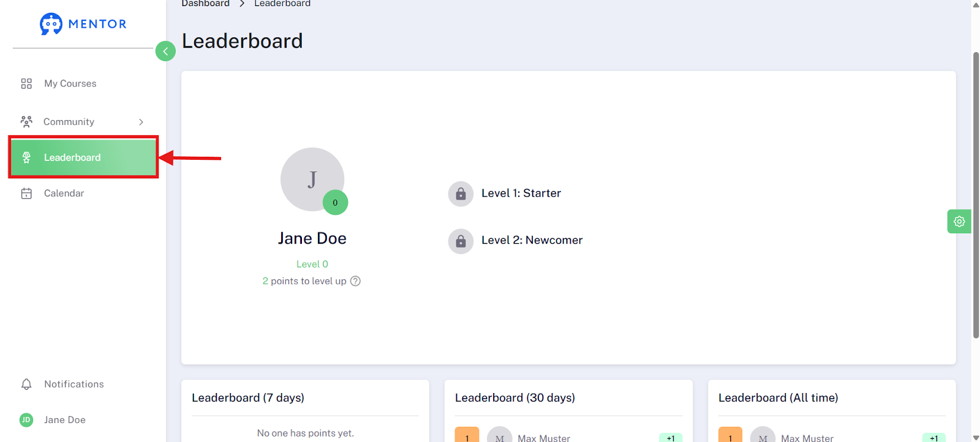
Task: Click the Dashboard breadcrumb link
Action: 205,4
